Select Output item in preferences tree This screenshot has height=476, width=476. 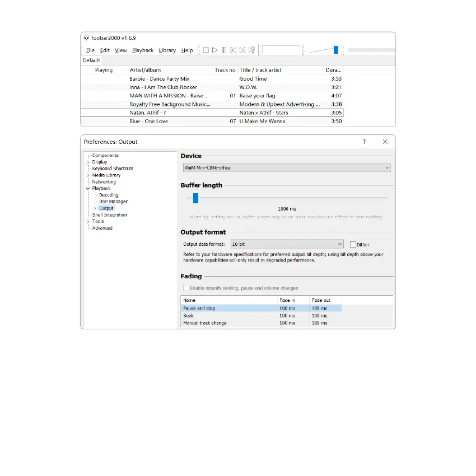click(x=106, y=208)
